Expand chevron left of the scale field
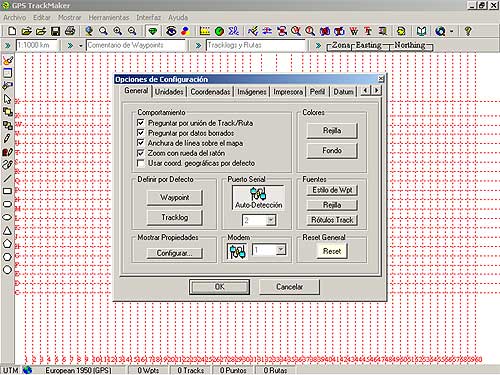This screenshot has width=500, height=375. [8, 45]
